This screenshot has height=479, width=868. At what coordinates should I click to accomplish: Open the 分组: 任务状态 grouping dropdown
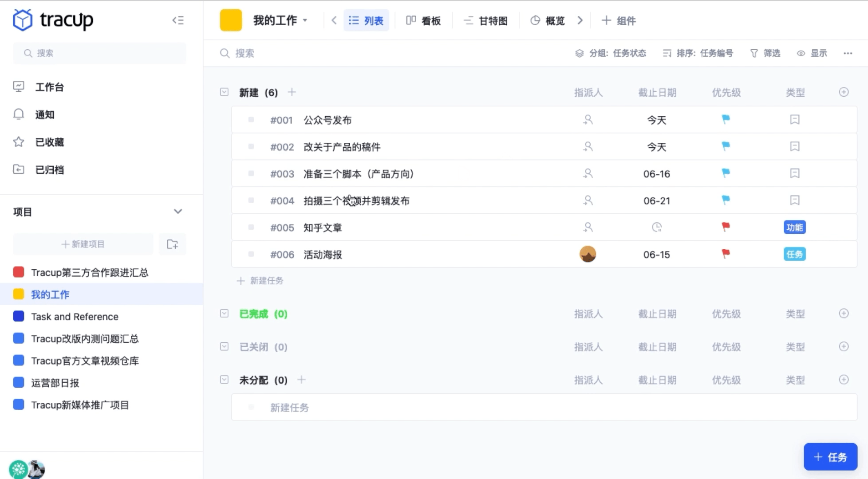(611, 53)
